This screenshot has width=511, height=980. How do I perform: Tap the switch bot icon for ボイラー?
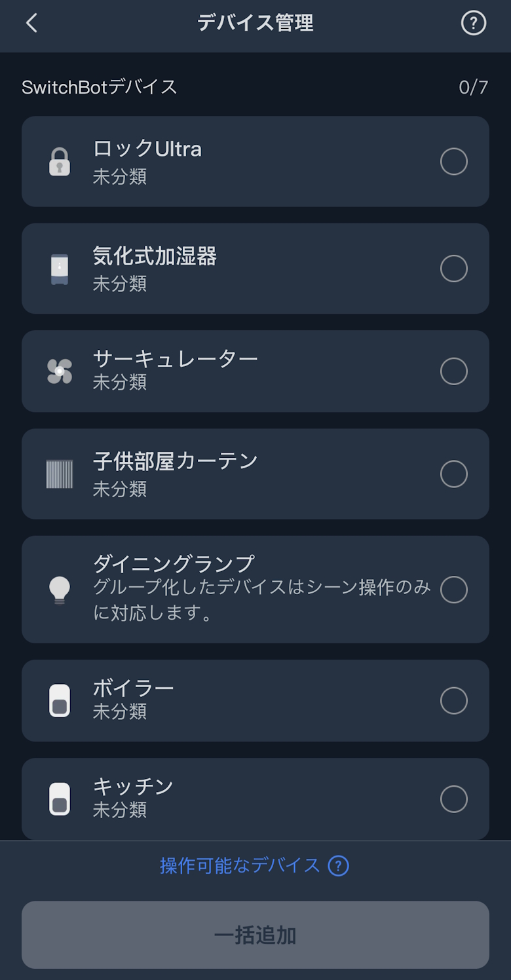pyautogui.click(x=60, y=701)
